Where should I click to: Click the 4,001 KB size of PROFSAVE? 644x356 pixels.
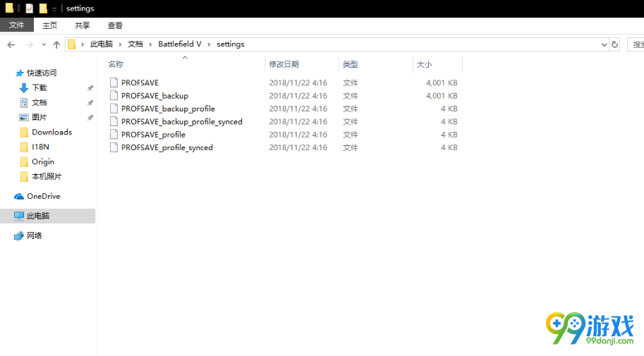click(x=442, y=82)
